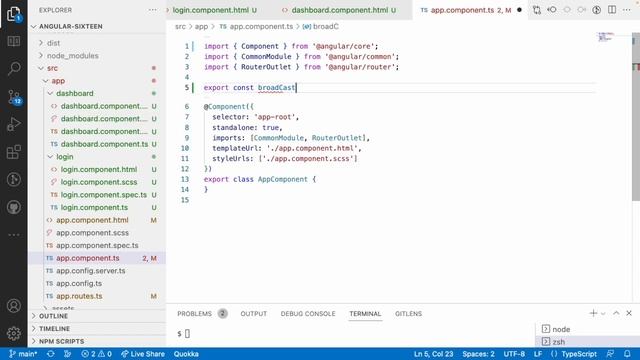The image size is (640, 360).
Task: Click main branch indicator in status bar
Action: pyautogui.click(x=23, y=354)
